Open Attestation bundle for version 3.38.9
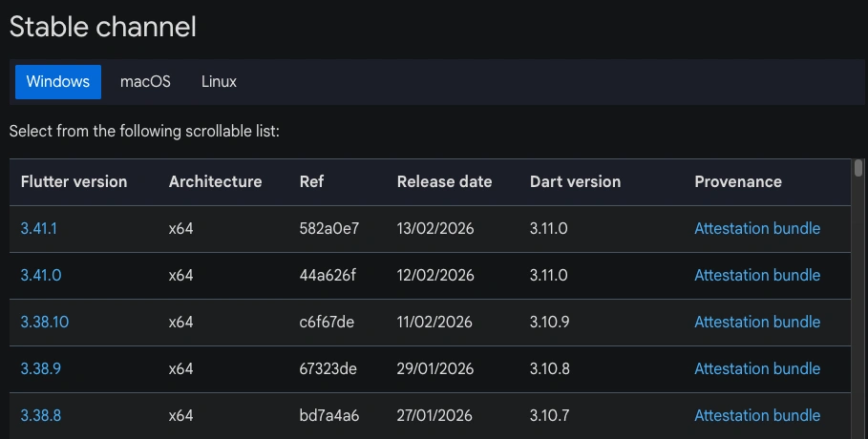868x439 pixels. 757,368
